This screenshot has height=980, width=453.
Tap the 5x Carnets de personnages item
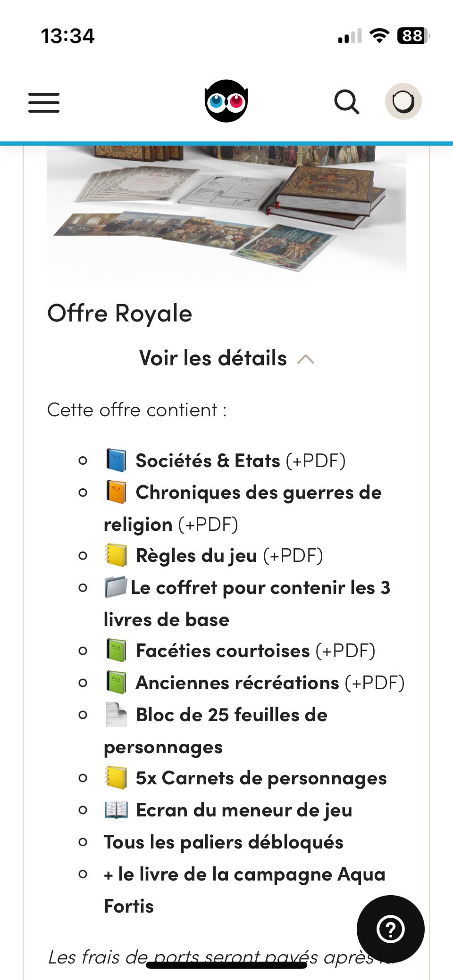coord(245,778)
